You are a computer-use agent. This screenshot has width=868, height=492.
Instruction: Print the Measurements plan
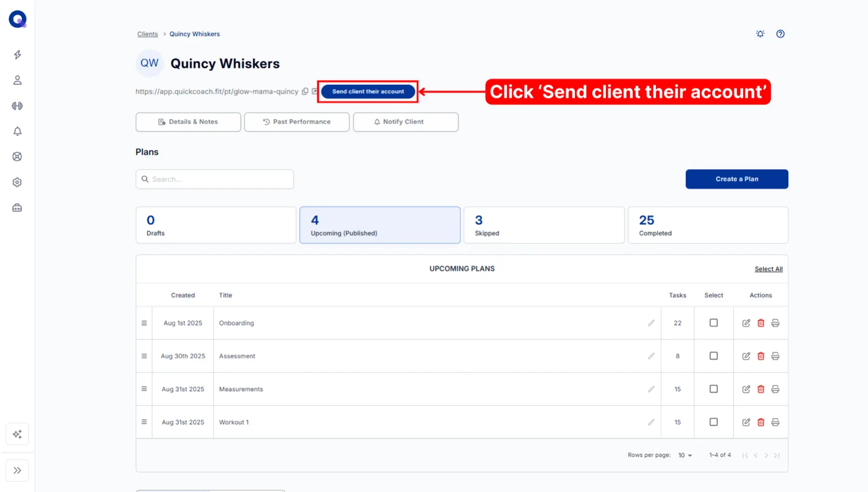tap(776, 389)
